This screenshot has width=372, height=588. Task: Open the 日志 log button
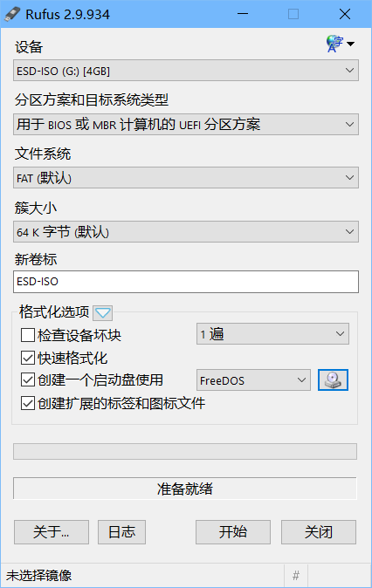(121, 532)
